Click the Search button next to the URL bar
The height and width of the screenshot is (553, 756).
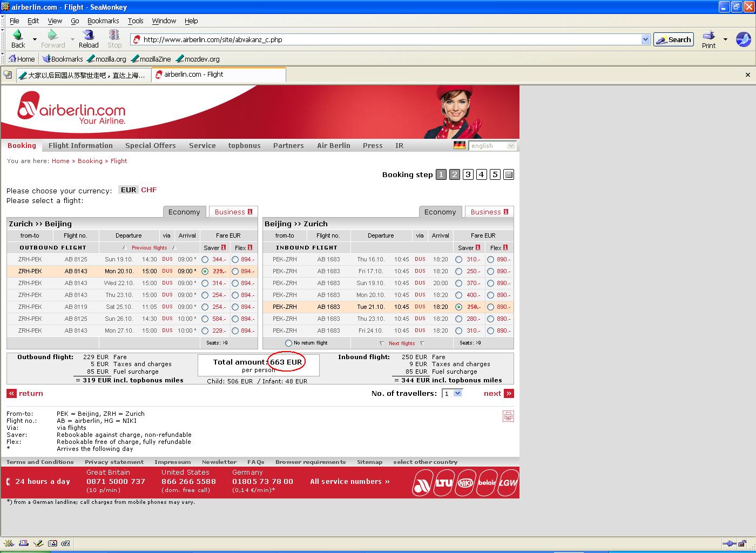[673, 39]
